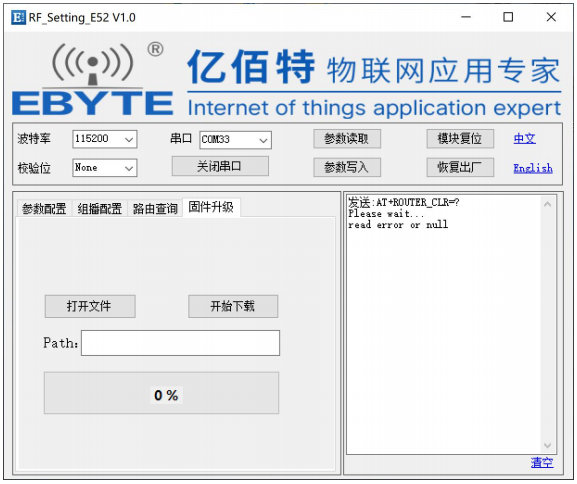Click 打开文件 to open firmware file
The height and width of the screenshot is (484, 577).
click(x=90, y=306)
